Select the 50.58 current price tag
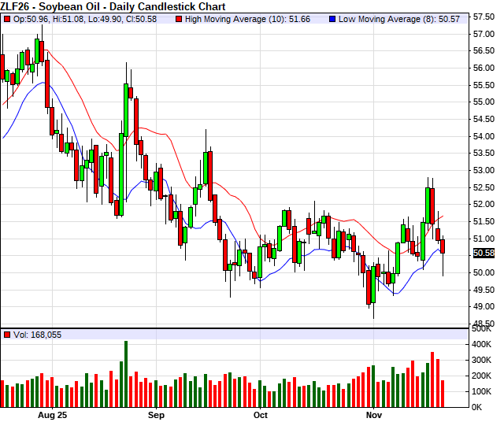This screenshot has width=504, height=422. pyautogui.click(x=484, y=253)
